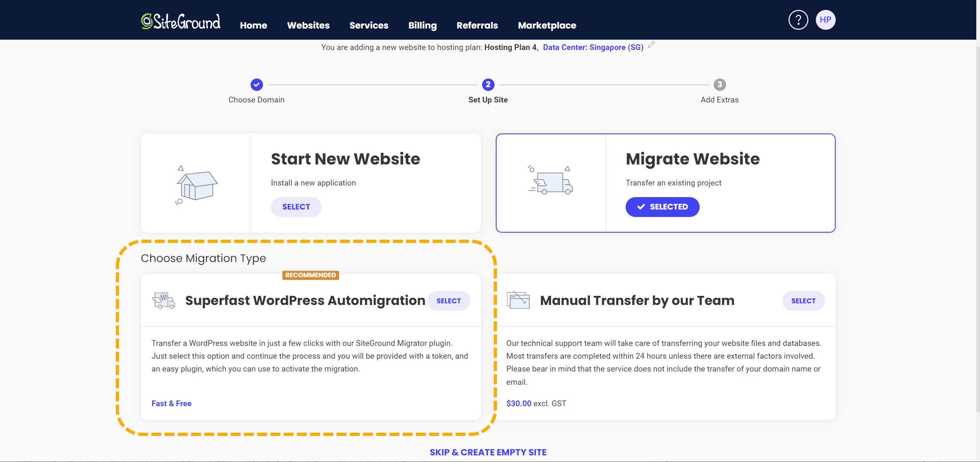Click the Skip & Create Empty Site link
The height and width of the screenshot is (462, 980).
coord(488,452)
